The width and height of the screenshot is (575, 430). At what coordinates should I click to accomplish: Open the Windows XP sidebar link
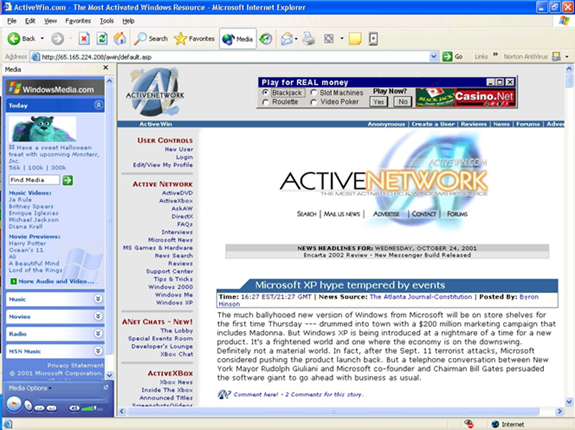point(174,302)
